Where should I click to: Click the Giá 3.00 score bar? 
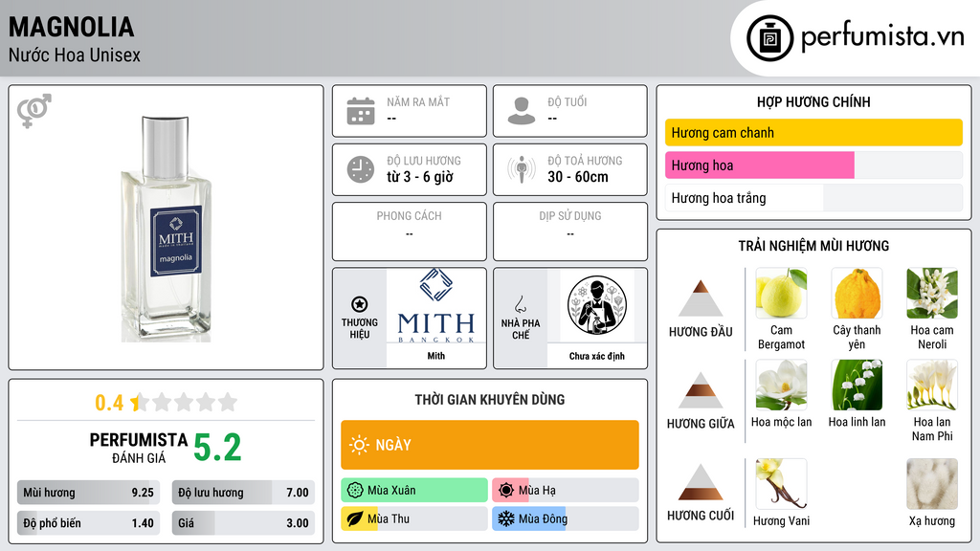[243, 523]
